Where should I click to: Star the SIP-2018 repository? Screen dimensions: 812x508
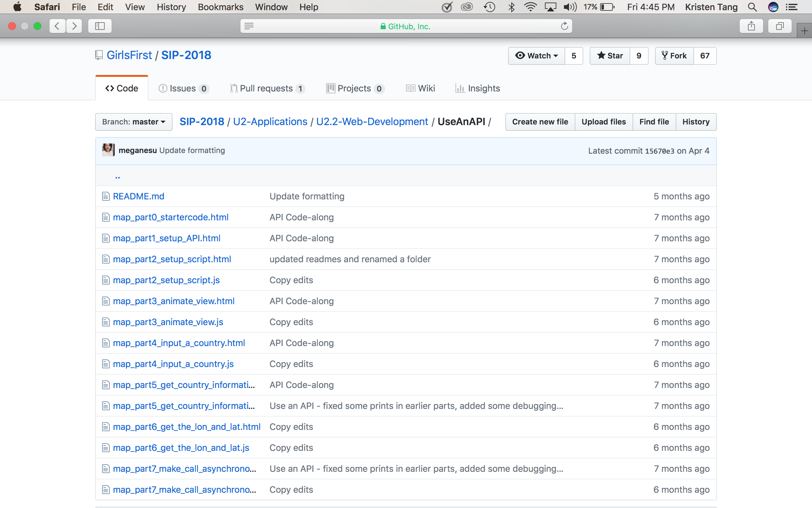(x=610, y=56)
